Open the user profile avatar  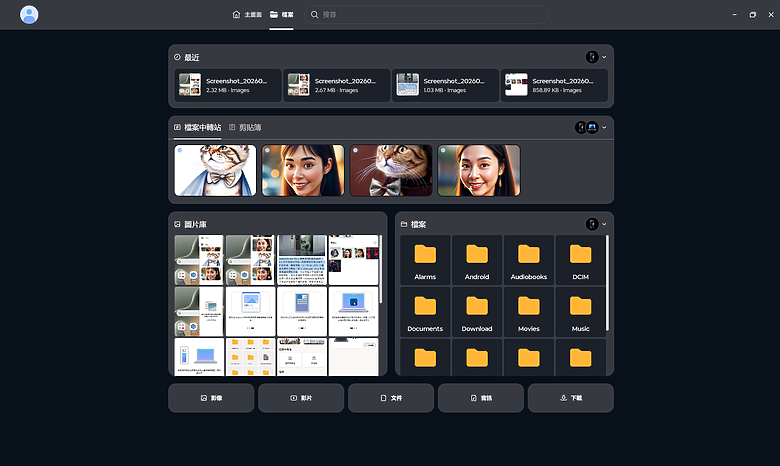click(29, 14)
